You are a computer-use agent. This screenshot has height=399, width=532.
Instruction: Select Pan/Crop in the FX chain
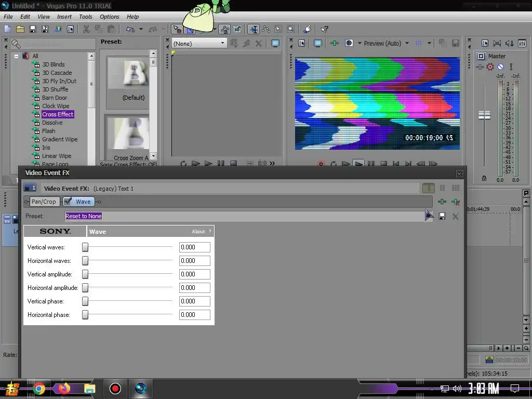click(44, 202)
